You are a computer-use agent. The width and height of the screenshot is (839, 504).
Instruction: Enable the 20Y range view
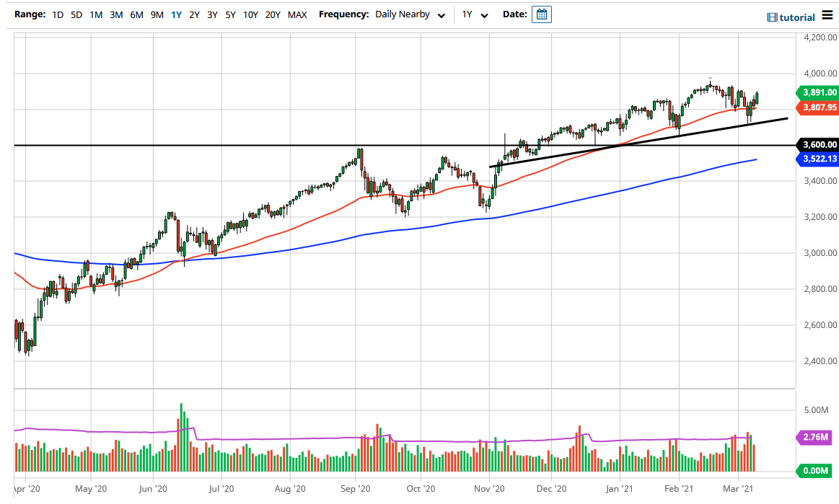click(274, 14)
